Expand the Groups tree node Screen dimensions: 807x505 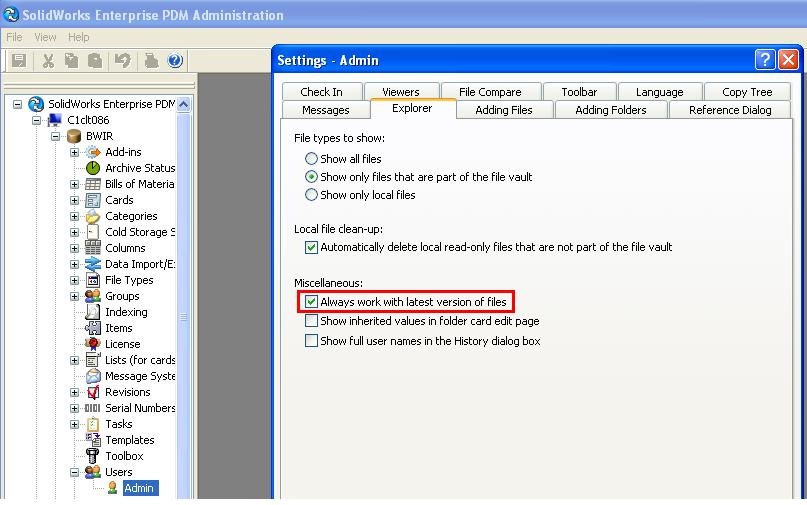click(75, 296)
